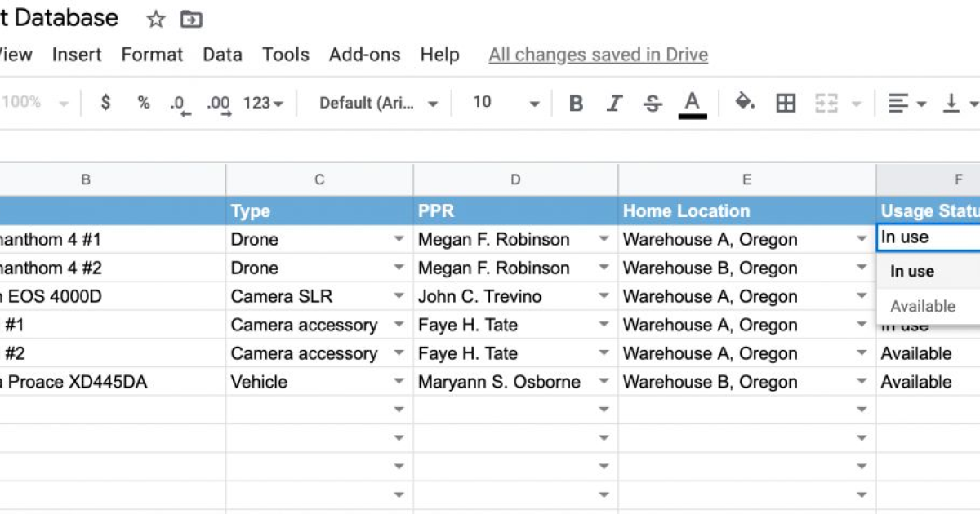Select Available in the Usage Status dropdown
This screenshot has width=980, height=514.
tap(923, 306)
